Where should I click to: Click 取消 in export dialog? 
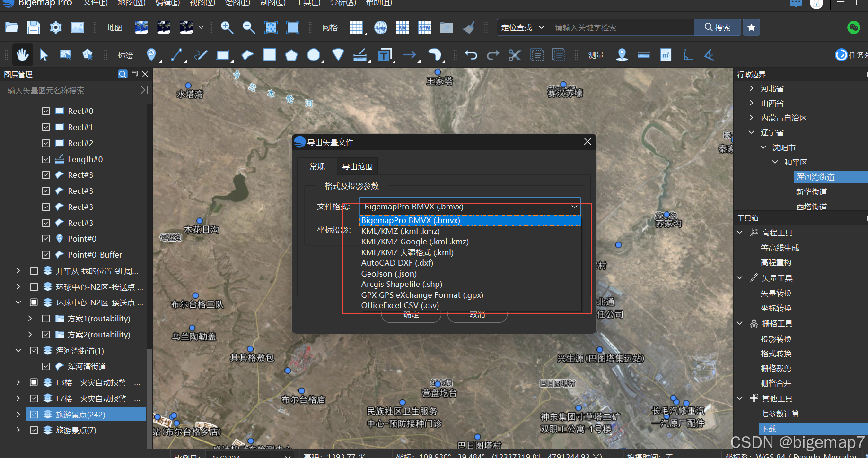click(x=477, y=315)
